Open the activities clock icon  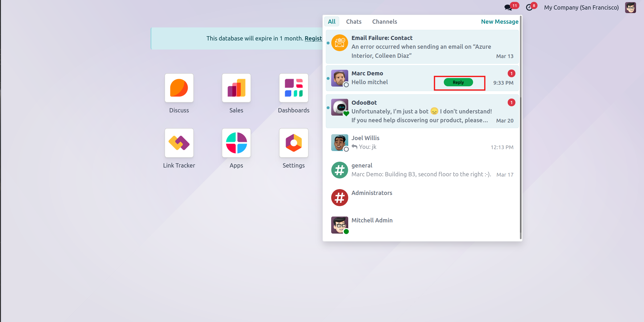tap(529, 7)
